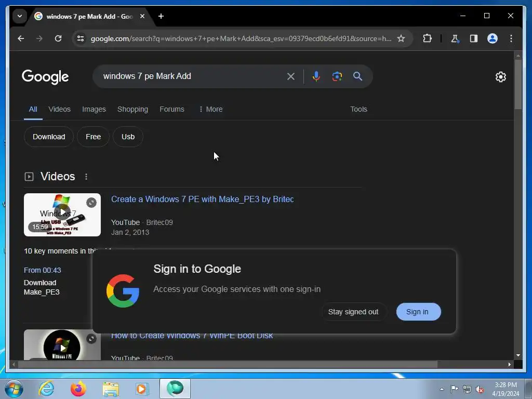This screenshot has width=532, height=399.
Task: Open the search Tools options
Action: (358, 109)
